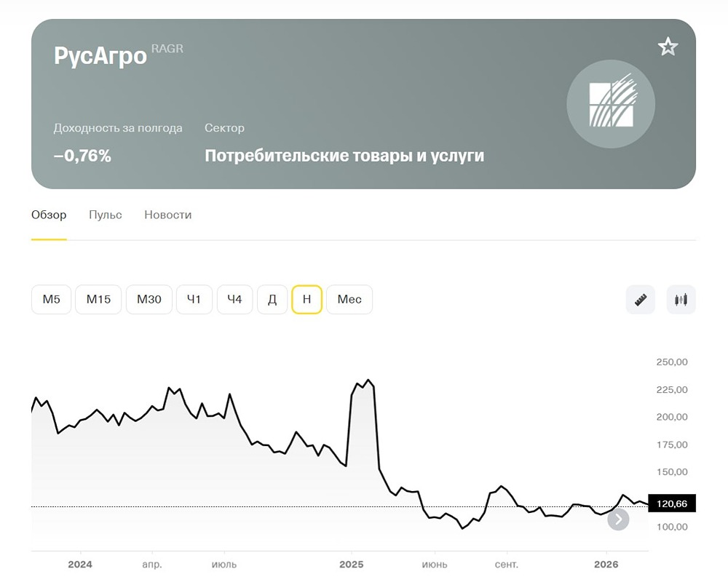Switch to candlestick chart view
728x585 pixels.
[x=681, y=299]
